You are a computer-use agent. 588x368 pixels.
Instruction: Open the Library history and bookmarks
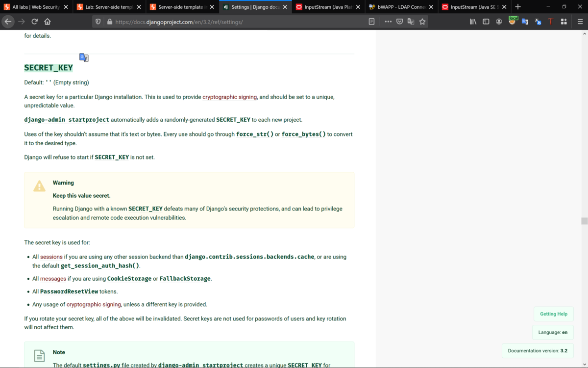[473, 22]
